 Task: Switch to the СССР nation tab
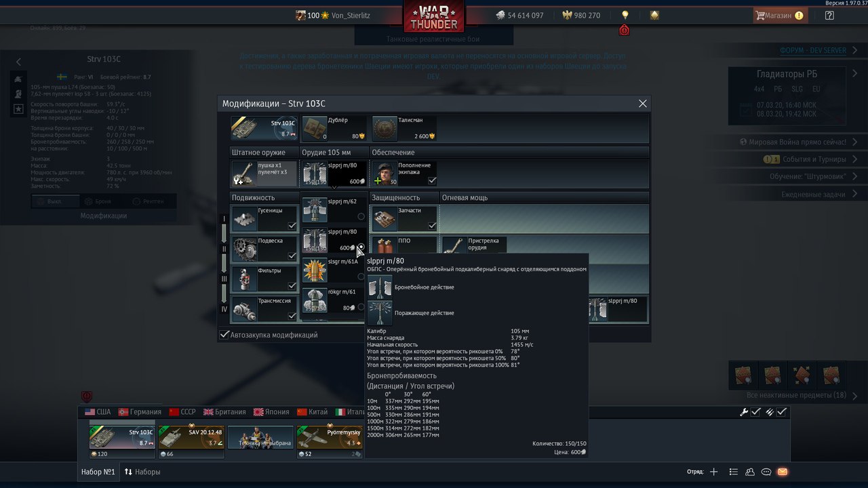(x=182, y=411)
